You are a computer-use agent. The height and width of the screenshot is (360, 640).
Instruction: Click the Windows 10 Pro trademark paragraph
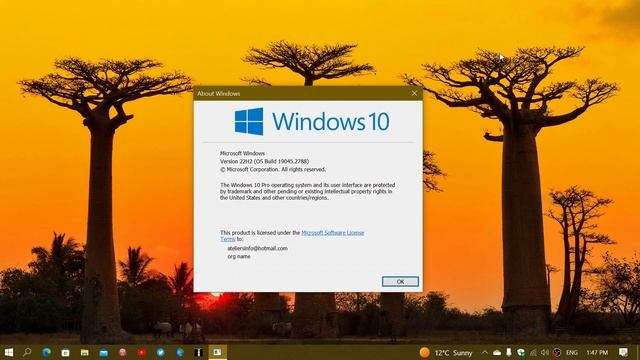(x=307, y=191)
